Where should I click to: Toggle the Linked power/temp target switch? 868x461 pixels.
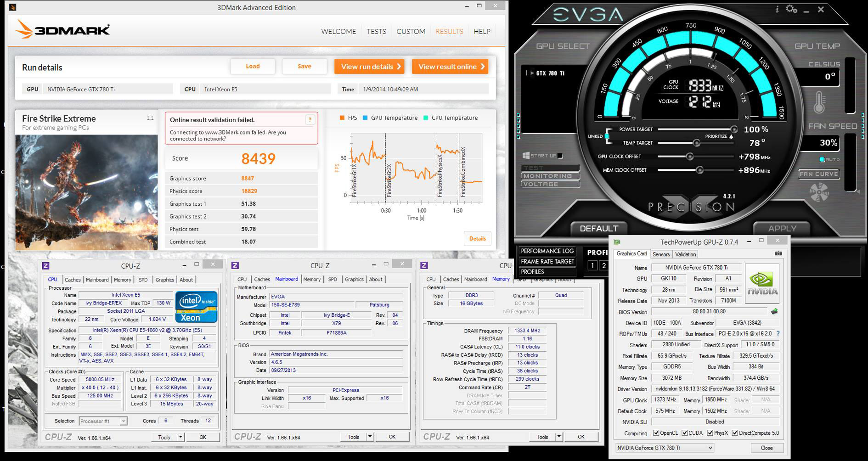(x=607, y=136)
